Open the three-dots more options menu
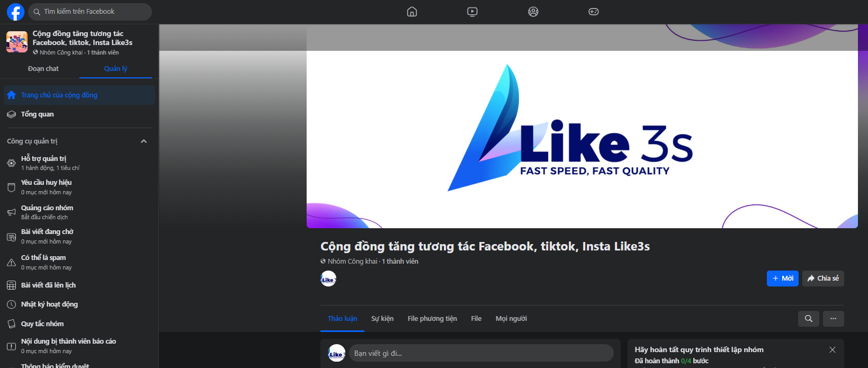Screen dimensions: 868x368 tap(834, 319)
